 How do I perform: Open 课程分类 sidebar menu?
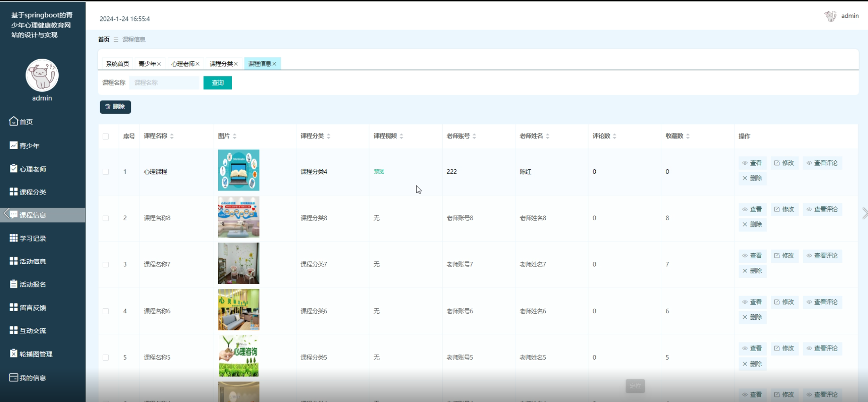[28, 192]
